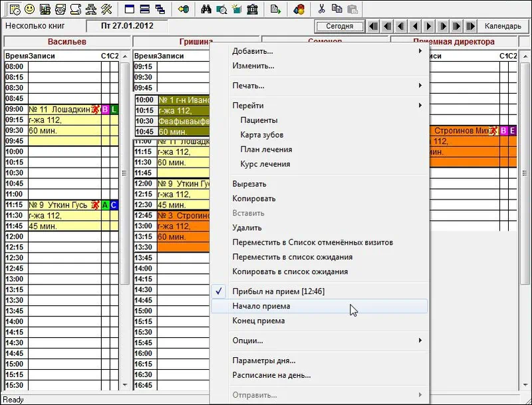Choose 'Конец приема' from the context menu
532x405 pixels.
[258, 321]
